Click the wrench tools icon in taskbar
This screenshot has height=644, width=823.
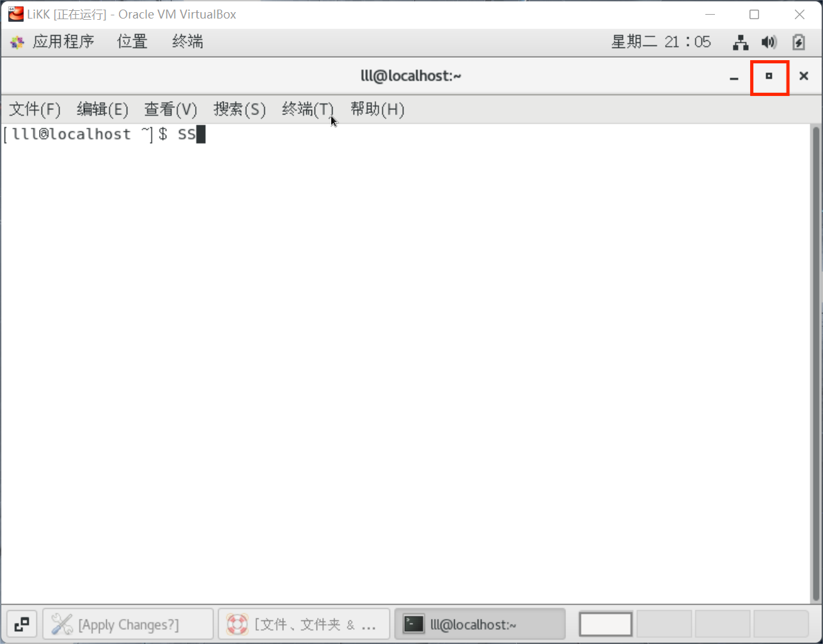[x=61, y=624]
